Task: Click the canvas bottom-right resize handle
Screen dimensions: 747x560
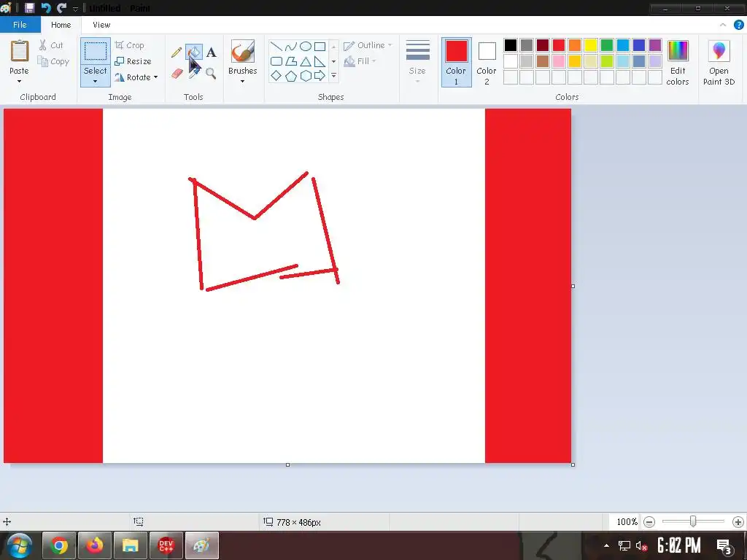Action: pos(573,464)
